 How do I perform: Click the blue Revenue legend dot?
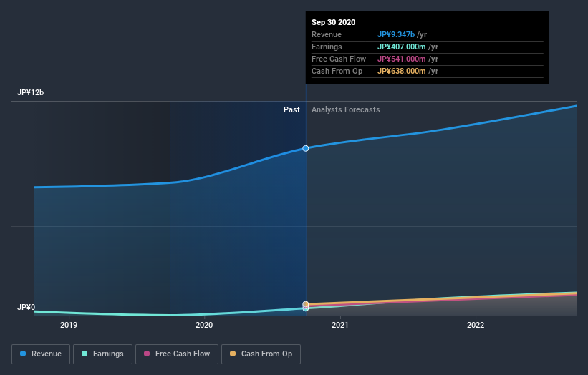(x=23, y=354)
